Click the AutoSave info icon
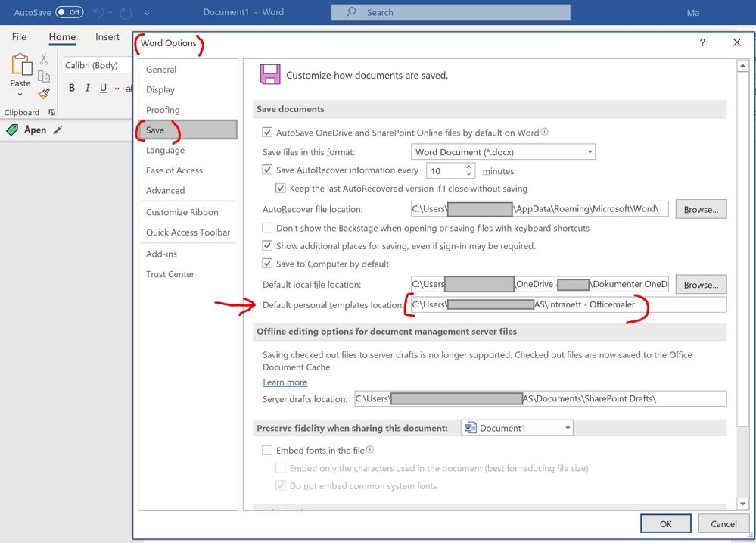This screenshot has height=543, width=756. (544, 131)
